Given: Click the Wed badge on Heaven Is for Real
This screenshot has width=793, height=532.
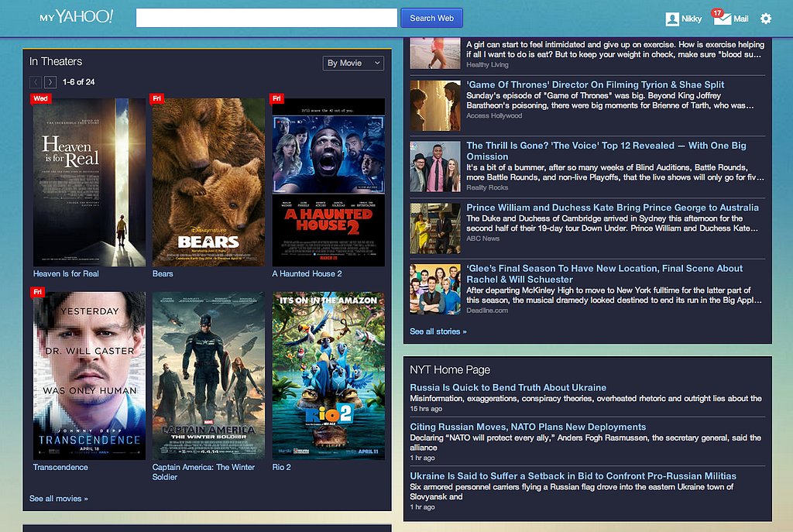Looking at the screenshot, I should coord(40,98).
